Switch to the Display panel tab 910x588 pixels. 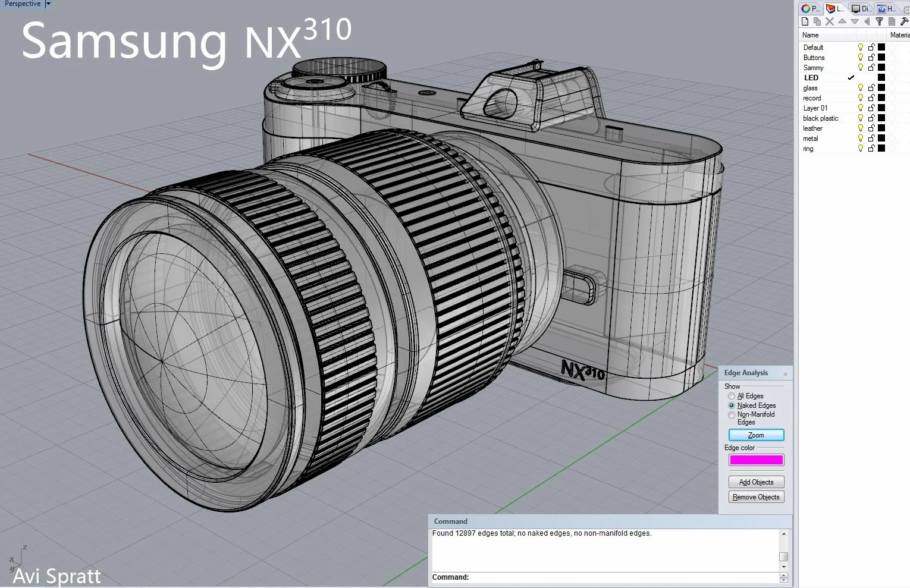tap(861, 8)
